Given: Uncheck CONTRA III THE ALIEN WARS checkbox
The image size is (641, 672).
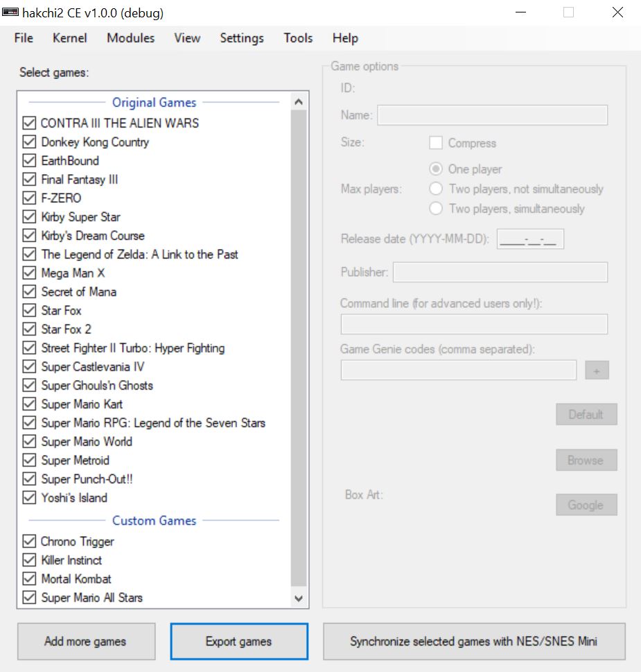Looking at the screenshot, I should pos(29,123).
